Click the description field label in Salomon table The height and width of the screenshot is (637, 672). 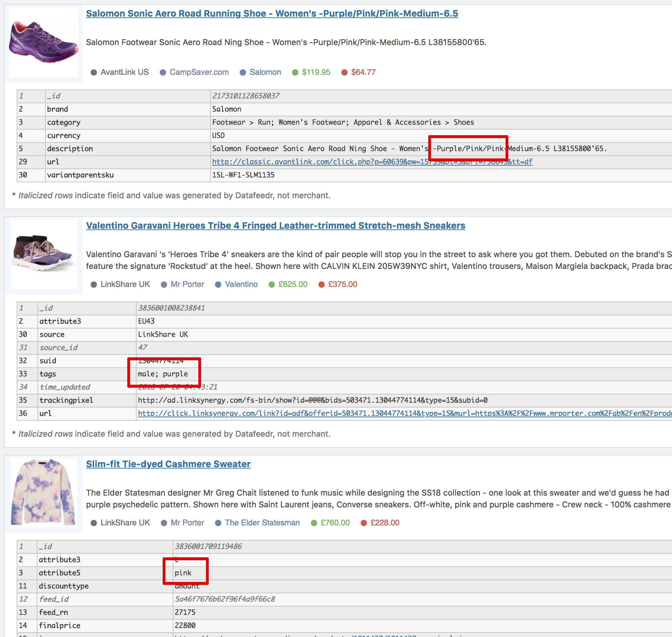(x=70, y=149)
